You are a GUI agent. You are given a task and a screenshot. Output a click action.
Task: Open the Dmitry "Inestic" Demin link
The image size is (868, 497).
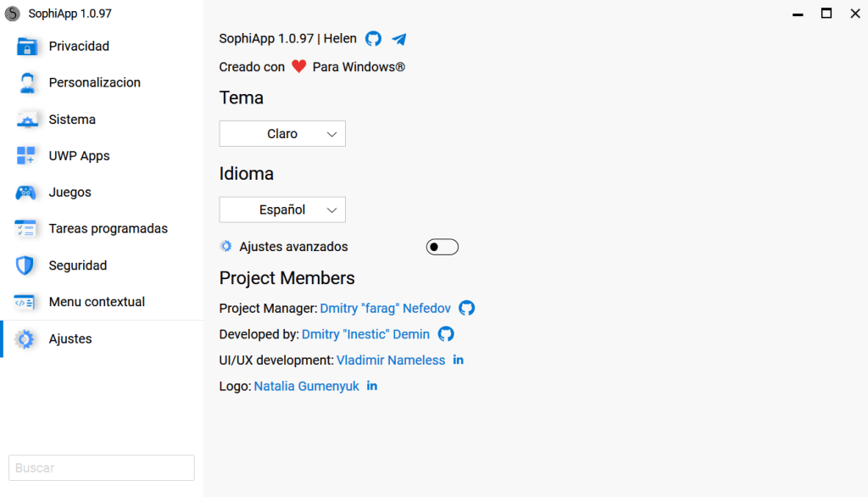365,334
